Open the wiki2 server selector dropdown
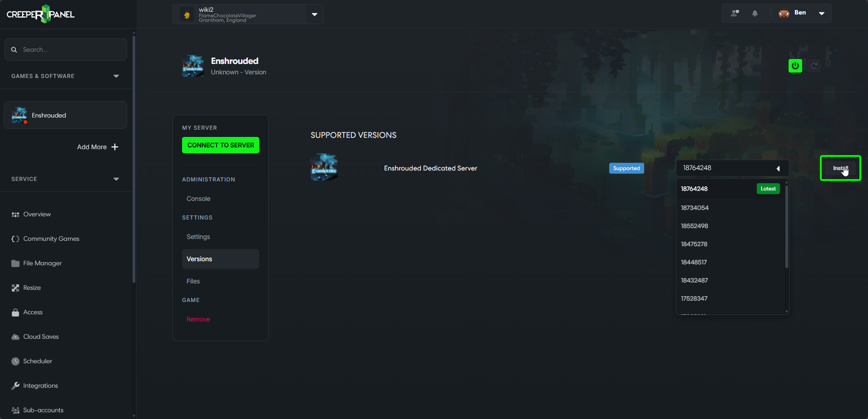 coord(315,15)
